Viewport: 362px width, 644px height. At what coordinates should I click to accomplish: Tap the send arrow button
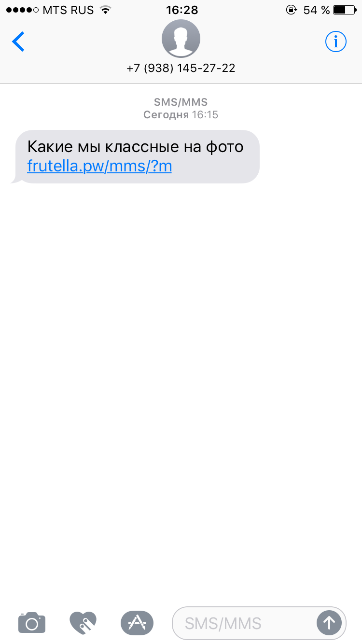[x=329, y=623]
